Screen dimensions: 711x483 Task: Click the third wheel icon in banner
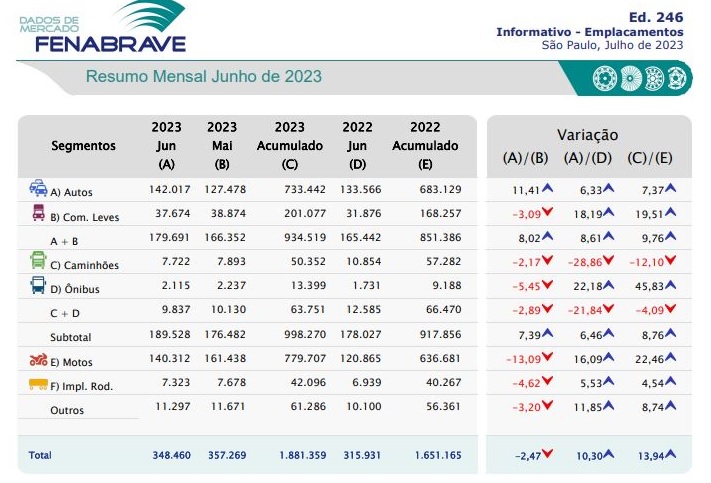click(x=654, y=78)
